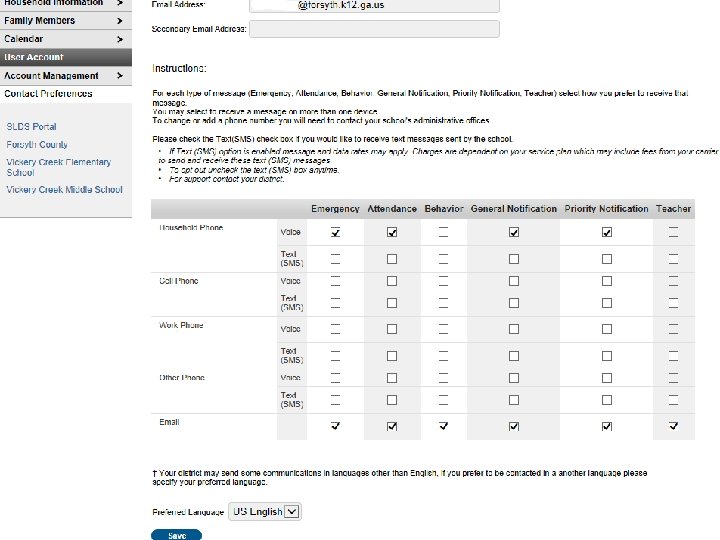This screenshot has width=720, height=540.
Task: Enable Other Phone Voice Priority Notification
Action: click(x=607, y=378)
